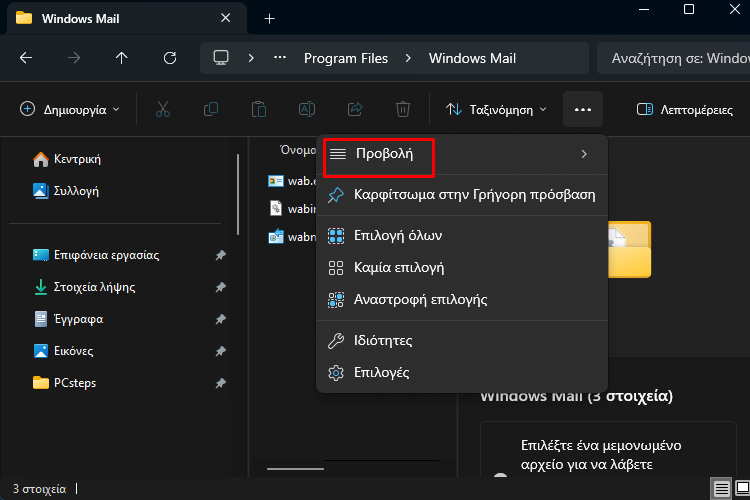
Task: Open Ιδιότητες from the menu
Action: (463, 341)
